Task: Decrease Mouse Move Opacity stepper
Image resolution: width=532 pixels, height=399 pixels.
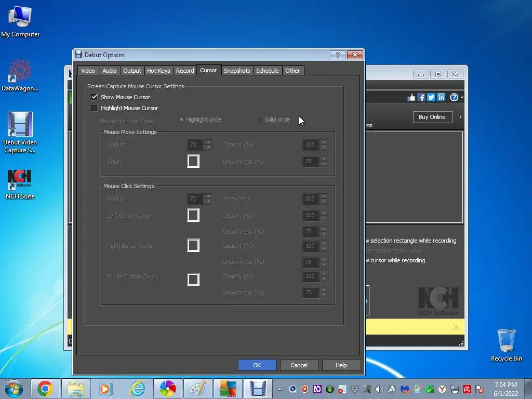Action: tap(324, 148)
